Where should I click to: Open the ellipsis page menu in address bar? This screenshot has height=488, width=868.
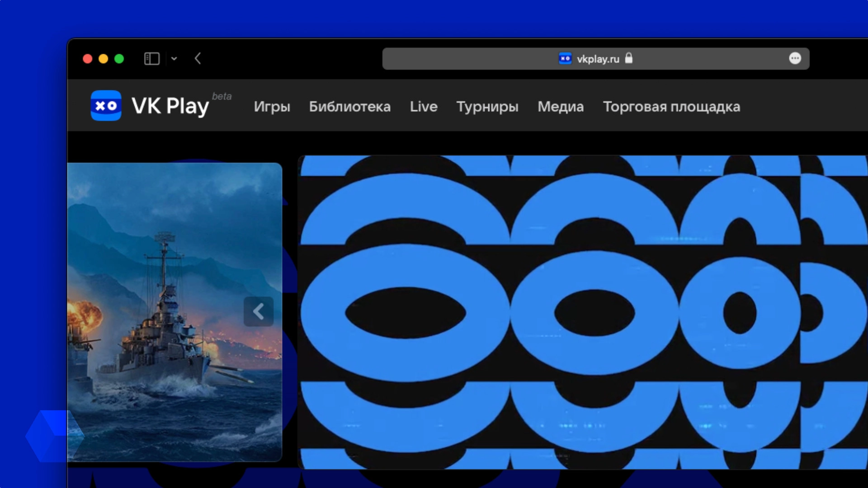pos(795,58)
